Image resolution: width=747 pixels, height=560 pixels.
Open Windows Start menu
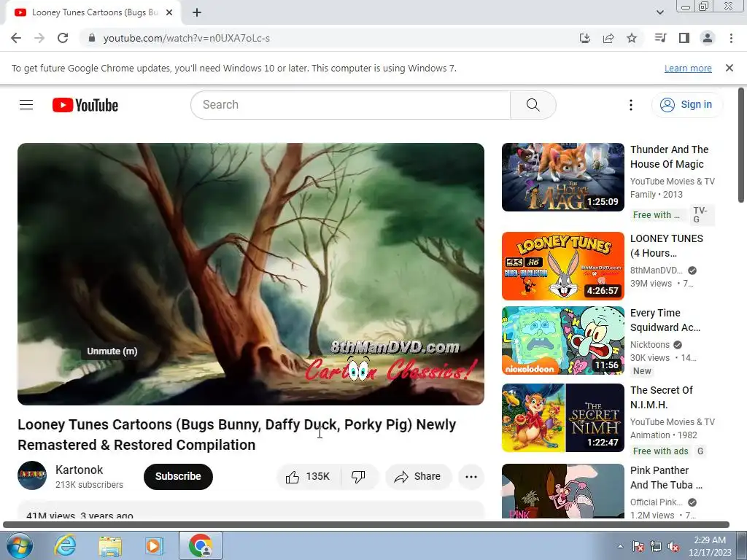[19, 545]
